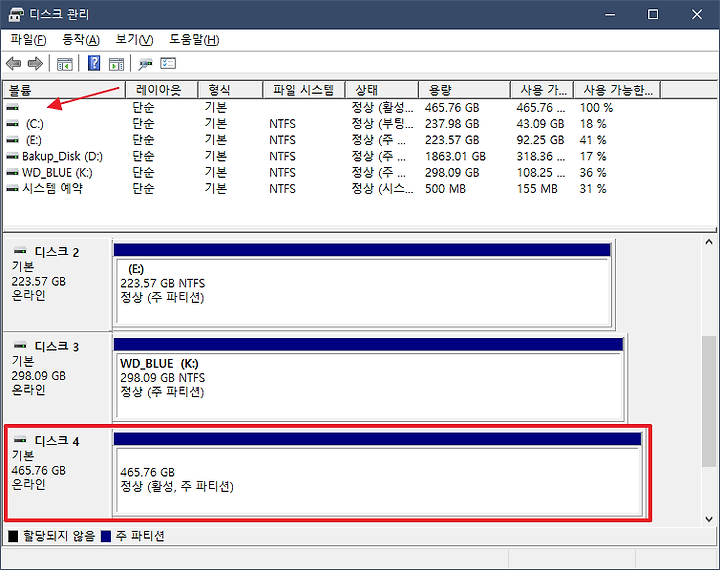
Task: Click the 정상 (활성... status cell
Action: 382,108
